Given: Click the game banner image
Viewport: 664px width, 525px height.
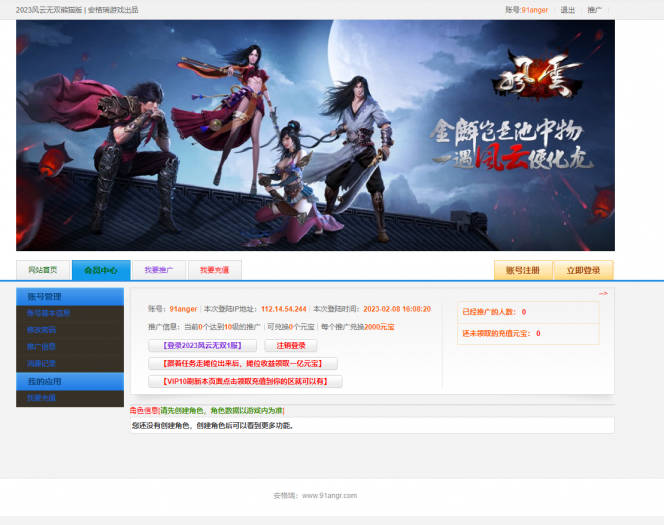Looking at the screenshot, I should pyautogui.click(x=315, y=135).
